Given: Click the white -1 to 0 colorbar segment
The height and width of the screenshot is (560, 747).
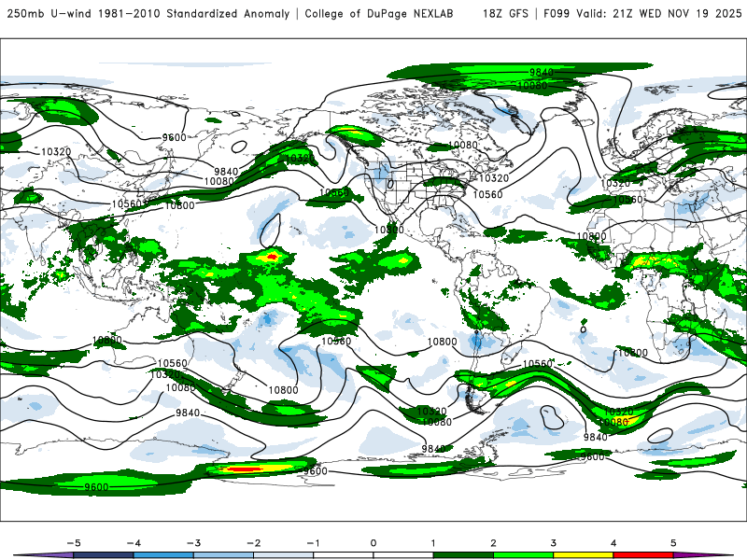Looking at the screenshot, I should (344, 555).
